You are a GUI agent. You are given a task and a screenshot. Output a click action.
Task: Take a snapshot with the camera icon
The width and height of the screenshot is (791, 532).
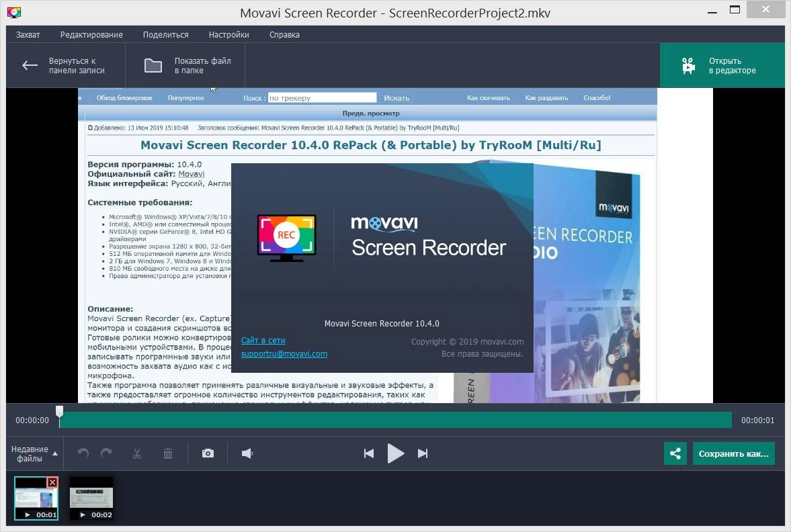[x=208, y=453]
